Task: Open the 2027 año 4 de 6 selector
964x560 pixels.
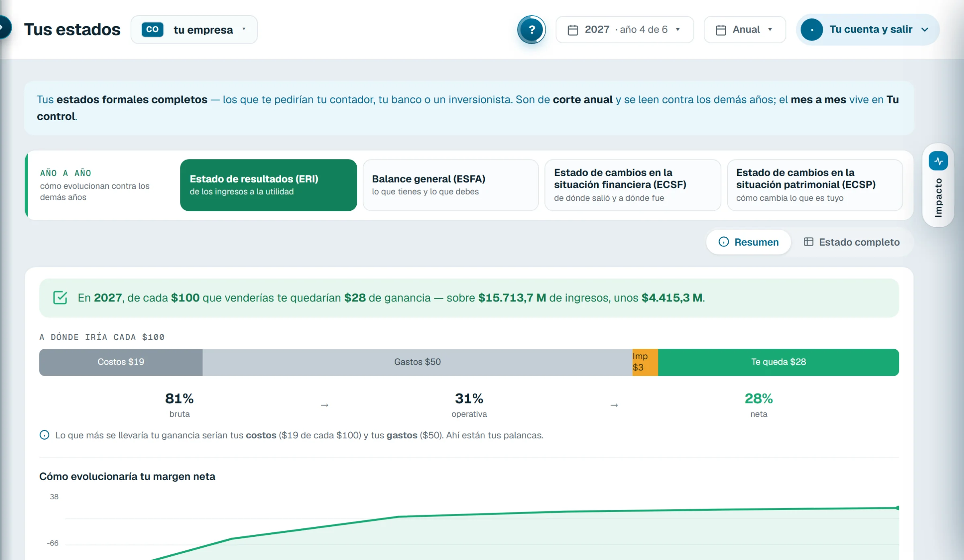Action: (625, 30)
